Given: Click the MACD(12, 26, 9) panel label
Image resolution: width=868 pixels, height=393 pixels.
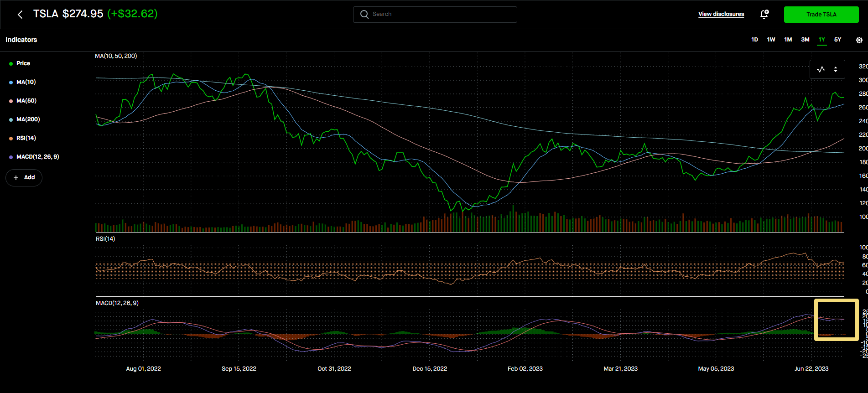Looking at the screenshot, I should click(x=117, y=303).
